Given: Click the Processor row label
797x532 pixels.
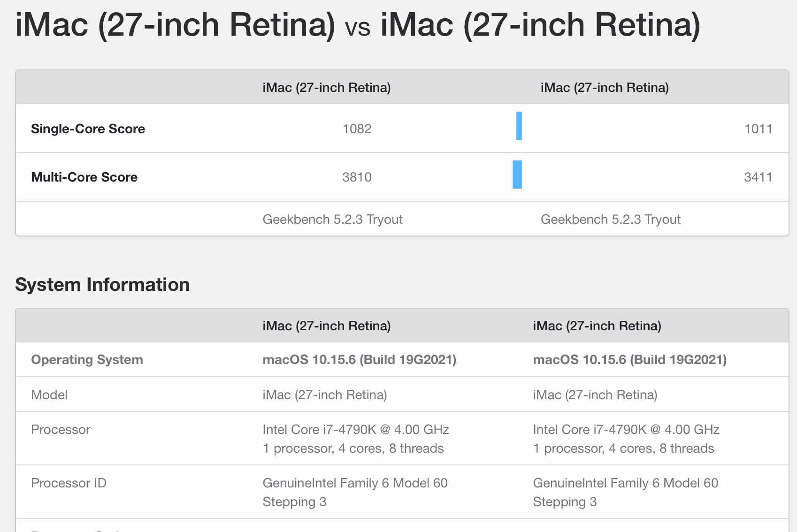Looking at the screenshot, I should tap(61, 430).
